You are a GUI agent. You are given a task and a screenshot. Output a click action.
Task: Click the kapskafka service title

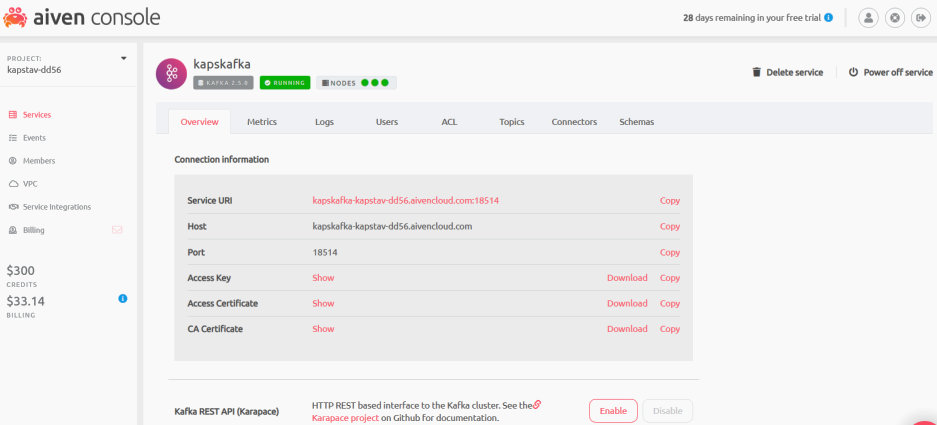[222, 64]
